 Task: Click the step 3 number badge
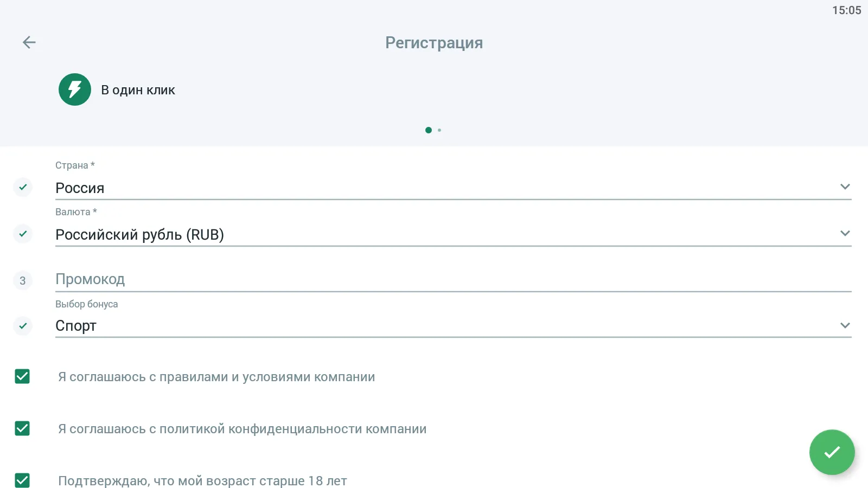[x=23, y=280]
